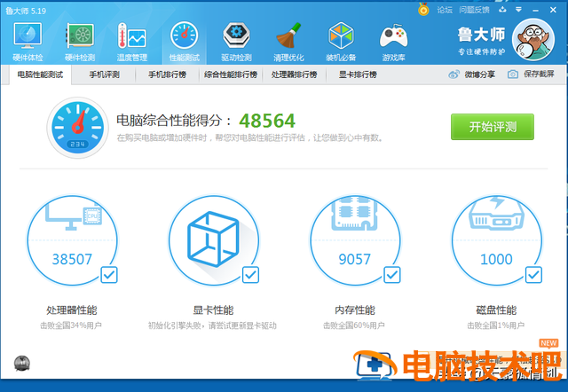
Task: Click the gold medal icon in title bar
Action: [x=423, y=10]
